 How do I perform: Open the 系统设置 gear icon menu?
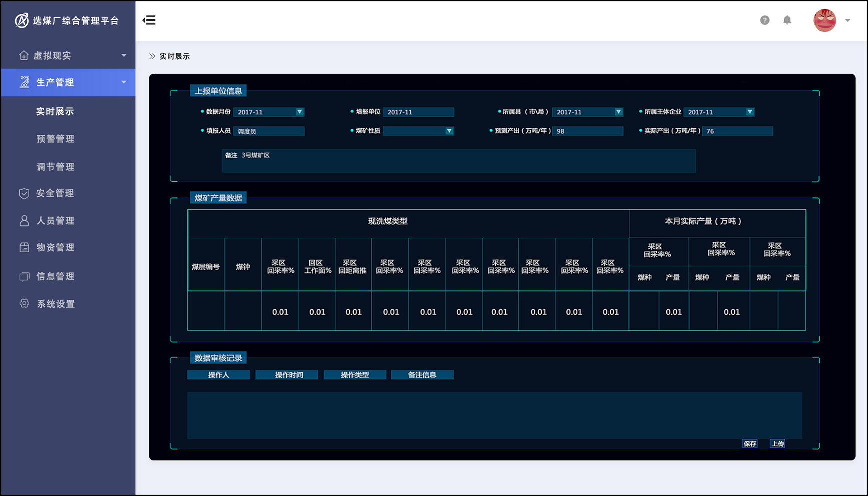coord(24,304)
